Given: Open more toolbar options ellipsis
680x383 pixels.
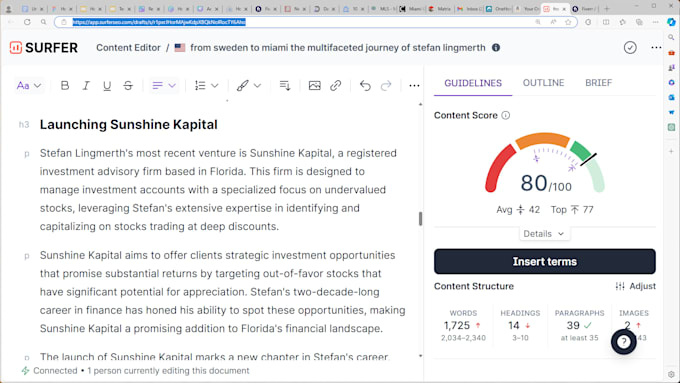Looking at the screenshot, I should (414, 86).
